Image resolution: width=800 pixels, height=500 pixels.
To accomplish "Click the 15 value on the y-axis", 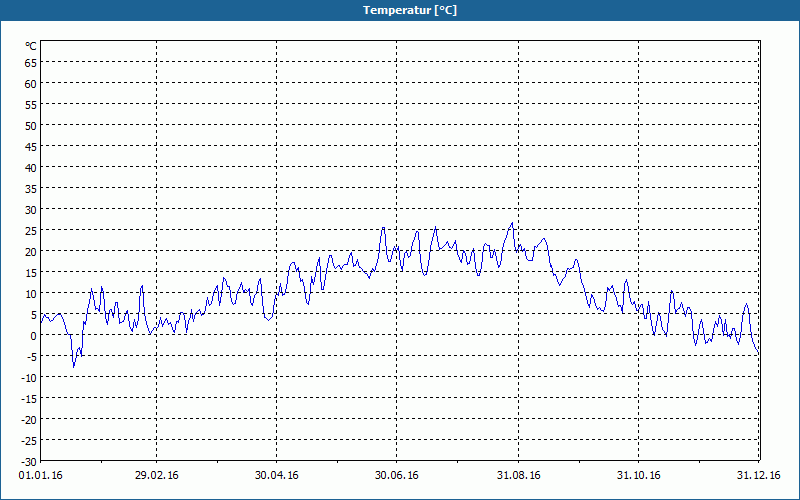I will (31, 272).
